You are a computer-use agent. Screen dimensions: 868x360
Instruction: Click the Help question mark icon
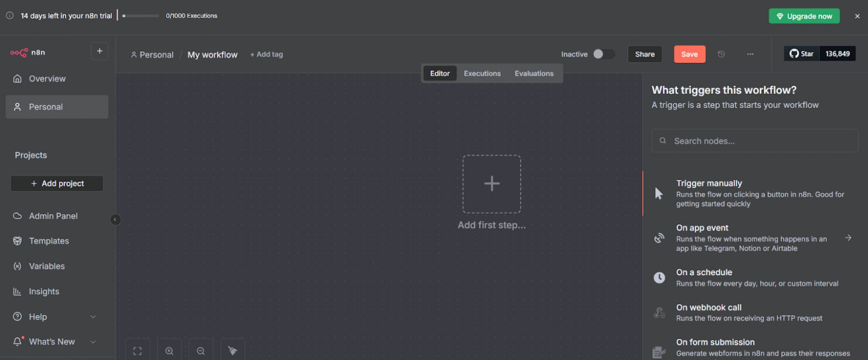(x=18, y=317)
